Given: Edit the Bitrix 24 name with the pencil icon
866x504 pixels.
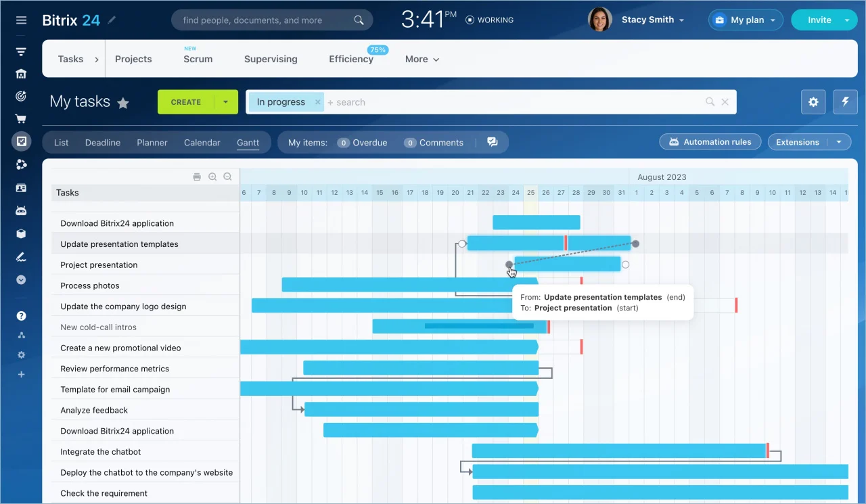Looking at the screenshot, I should 112,20.
